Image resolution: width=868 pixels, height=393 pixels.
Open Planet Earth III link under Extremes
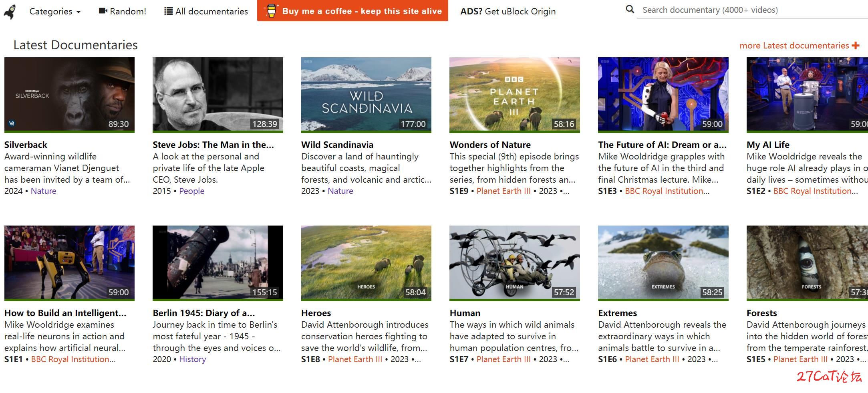652,359
